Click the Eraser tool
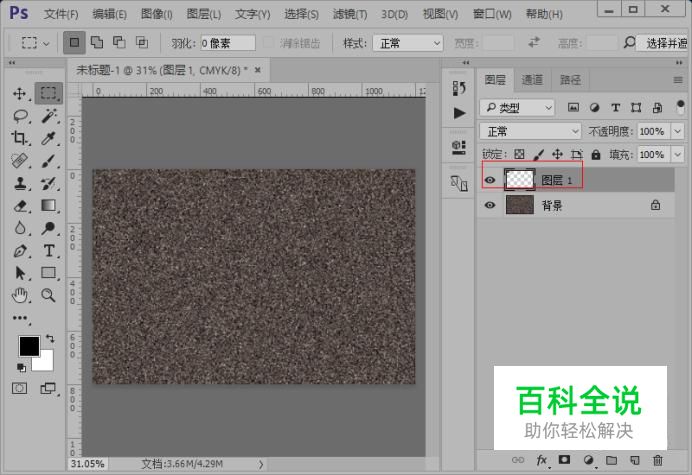The width and height of the screenshot is (692, 475). [20, 206]
